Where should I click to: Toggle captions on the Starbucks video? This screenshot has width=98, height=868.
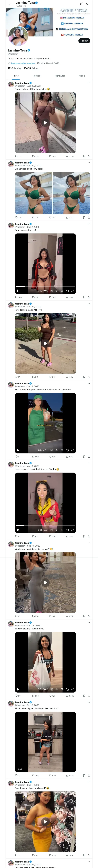coord(52,450)
